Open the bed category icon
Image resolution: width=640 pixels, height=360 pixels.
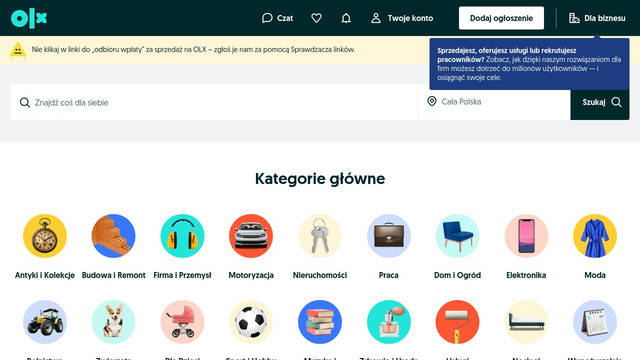[x=526, y=322]
